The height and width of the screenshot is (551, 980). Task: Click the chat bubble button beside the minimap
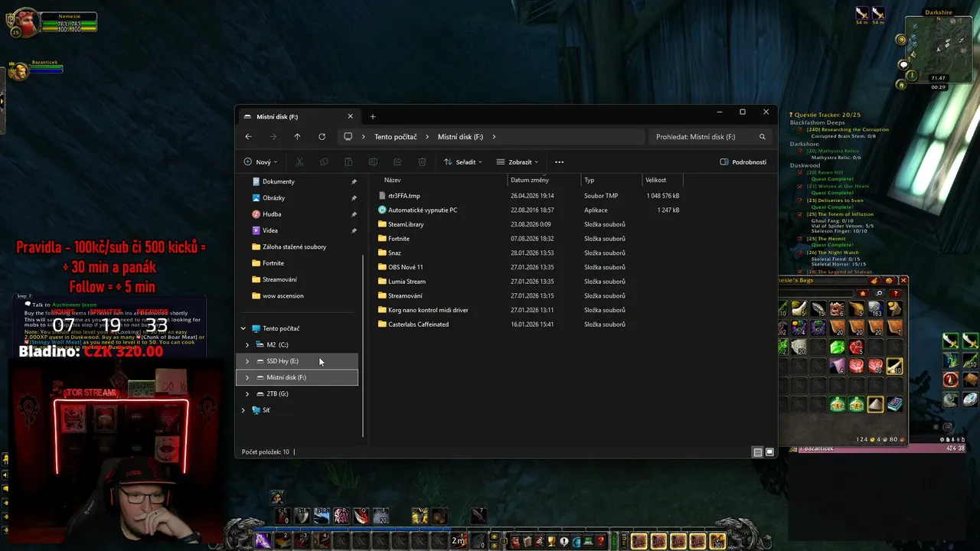point(904,66)
